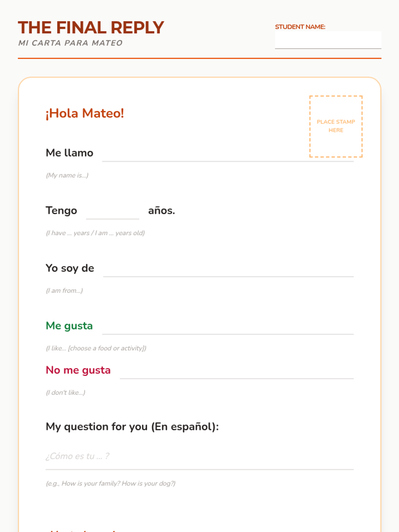399x532 pixels.
Task: Click the Mi Carta Para Mateo subtitle
Action: point(70,43)
